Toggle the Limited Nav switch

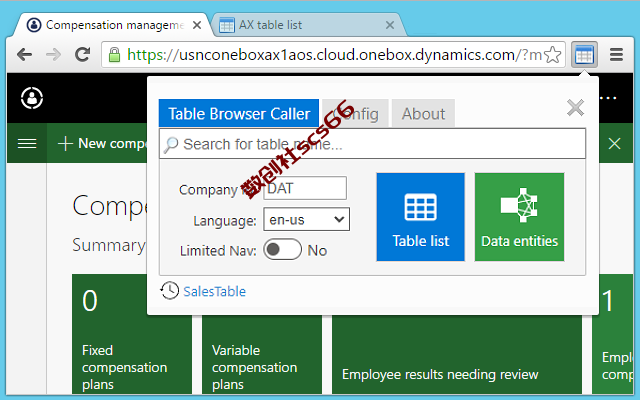coord(282,249)
